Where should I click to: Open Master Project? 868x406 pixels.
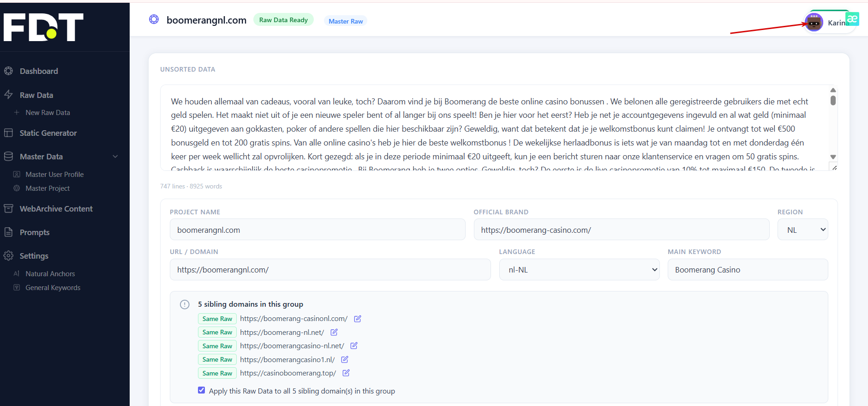[x=48, y=188]
